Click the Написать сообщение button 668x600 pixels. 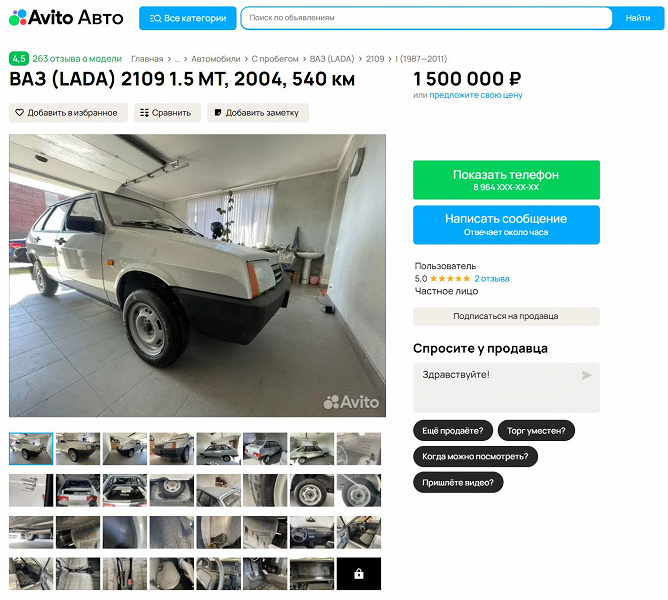pyautogui.click(x=506, y=225)
